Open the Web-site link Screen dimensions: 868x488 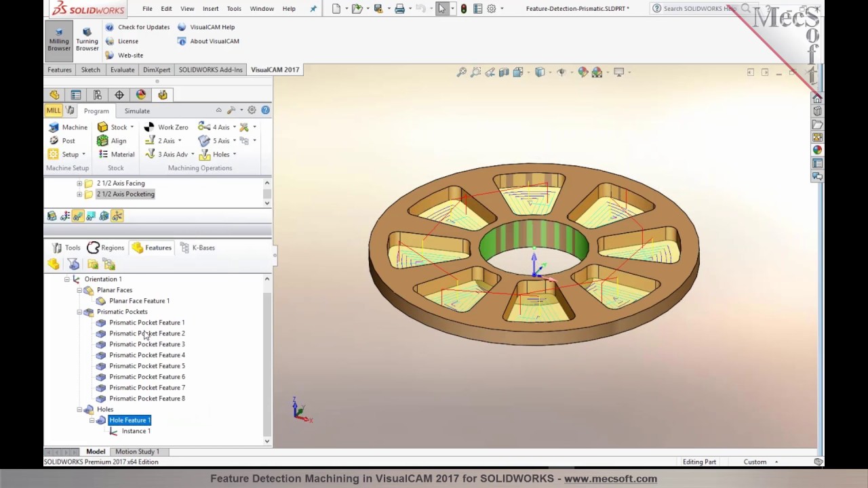124,56
